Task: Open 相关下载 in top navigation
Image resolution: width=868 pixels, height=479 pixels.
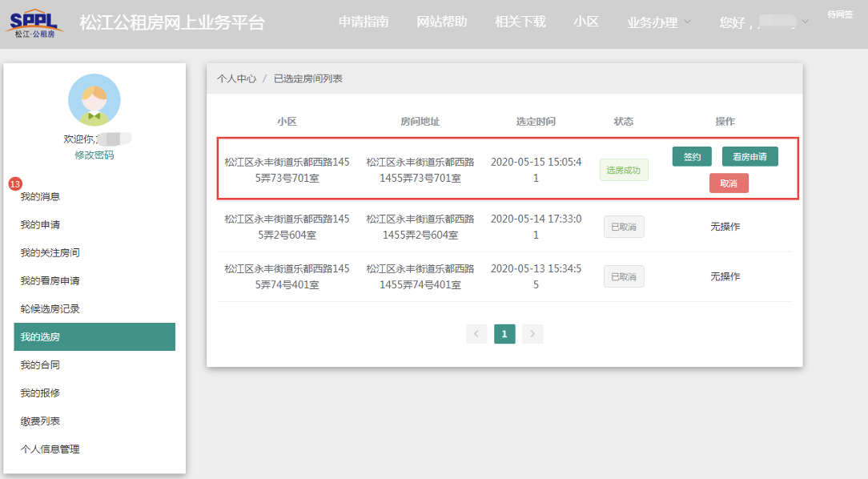Action: point(520,22)
